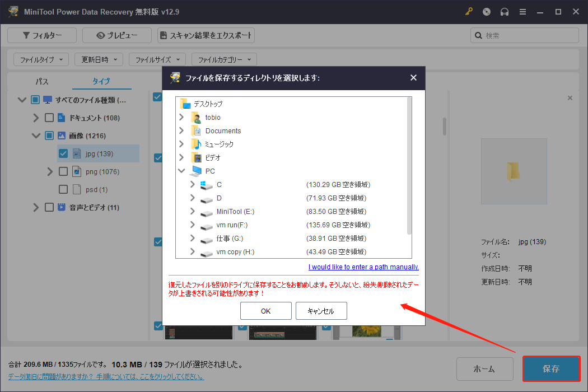Image resolution: width=588 pixels, height=392 pixels.
Task: Click the folder tree vertical scrollbar
Action: click(409, 166)
